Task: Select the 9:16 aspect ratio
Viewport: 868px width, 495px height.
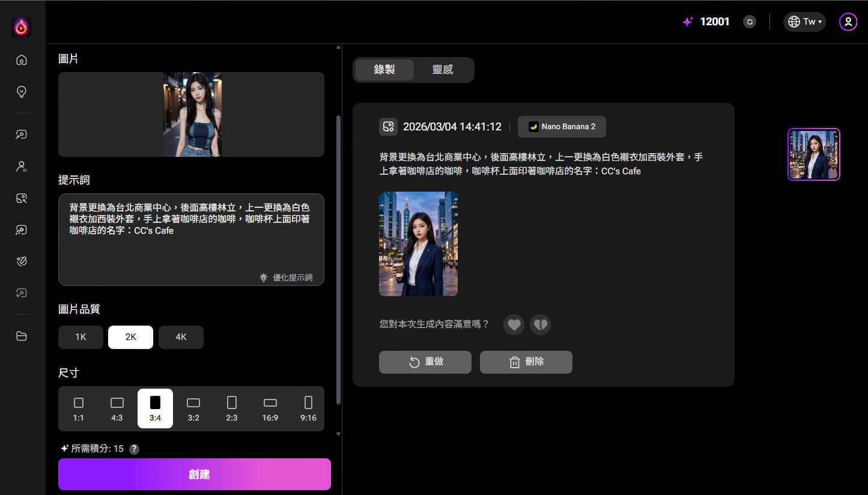Action: (308, 408)
